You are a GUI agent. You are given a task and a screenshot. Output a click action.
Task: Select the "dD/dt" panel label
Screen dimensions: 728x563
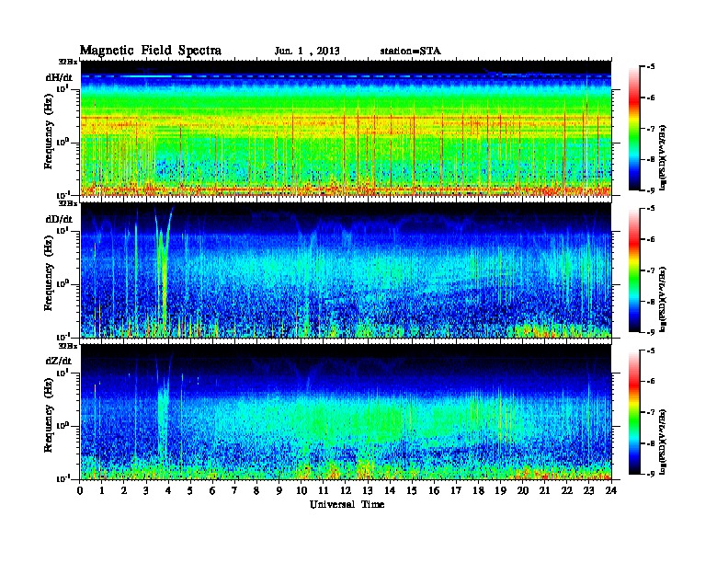click(59, 219)
